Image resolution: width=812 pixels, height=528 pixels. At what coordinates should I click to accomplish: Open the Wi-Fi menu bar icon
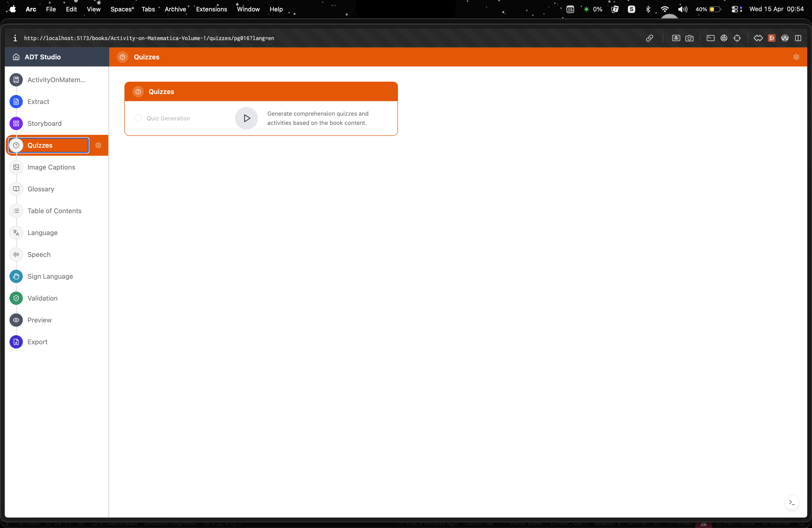665,9
